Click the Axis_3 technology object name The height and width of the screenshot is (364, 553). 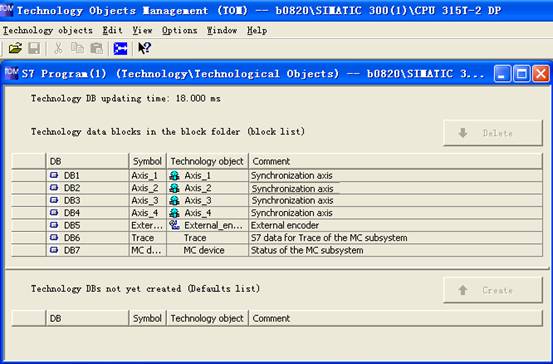[x=198, y=200]
